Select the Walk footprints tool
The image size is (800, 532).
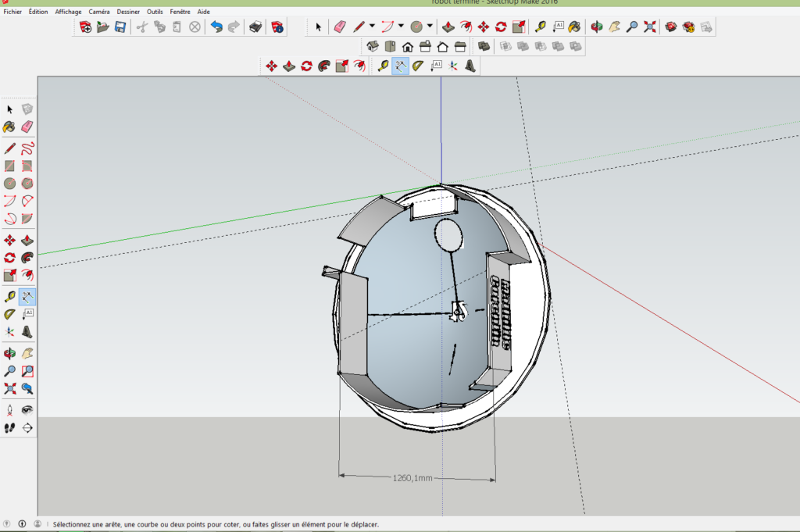tap(9, 428)
